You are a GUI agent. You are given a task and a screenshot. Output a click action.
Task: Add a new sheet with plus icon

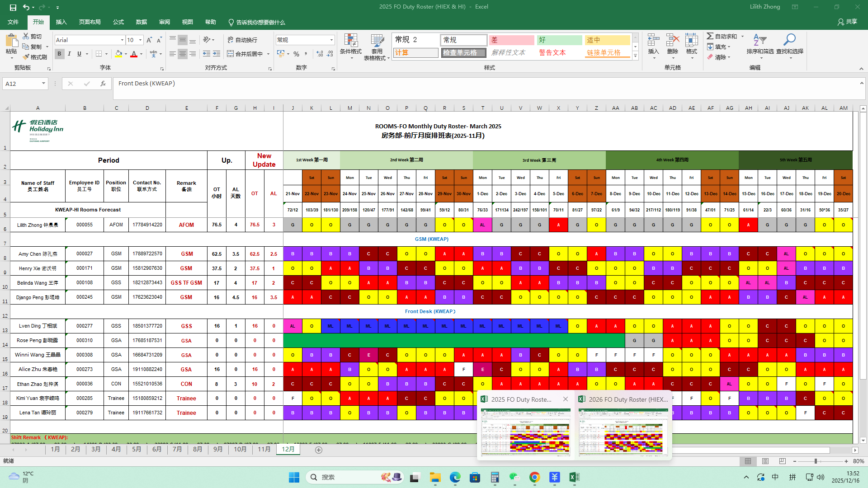click(319, 450)
